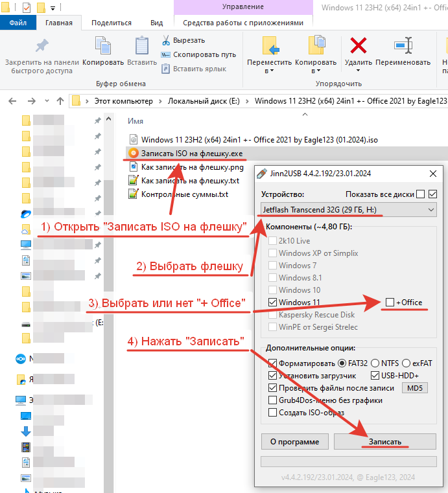This screenshot has width=448, height=493.
Task: Click the Back navigation arrow
Action: click(x=13, y=101)
